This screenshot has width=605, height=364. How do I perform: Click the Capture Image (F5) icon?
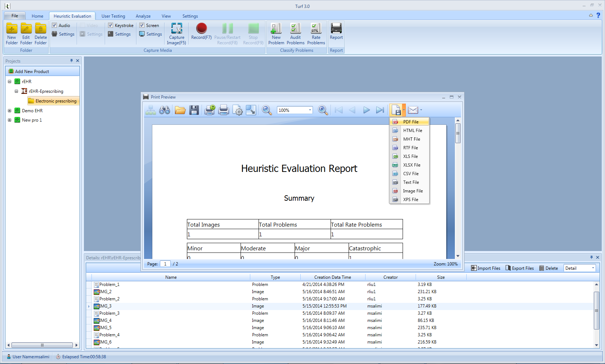pos(176,29)
